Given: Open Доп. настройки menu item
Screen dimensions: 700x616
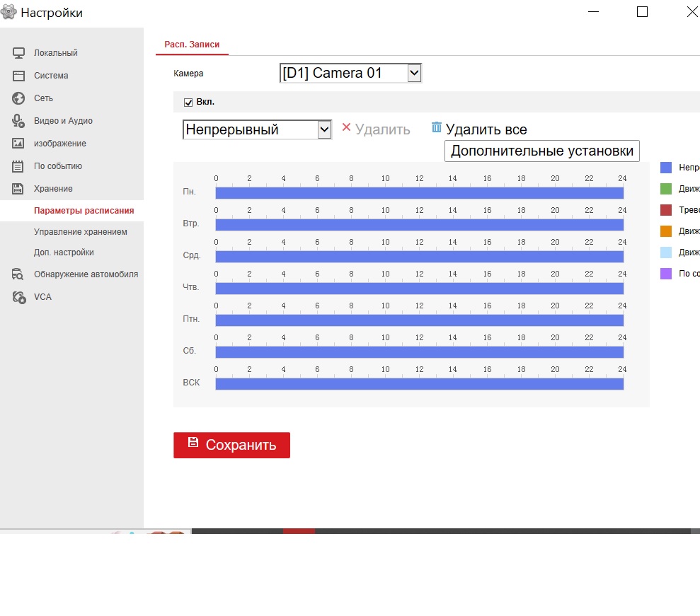Looking at the screenshot, I should coord(64,252).
